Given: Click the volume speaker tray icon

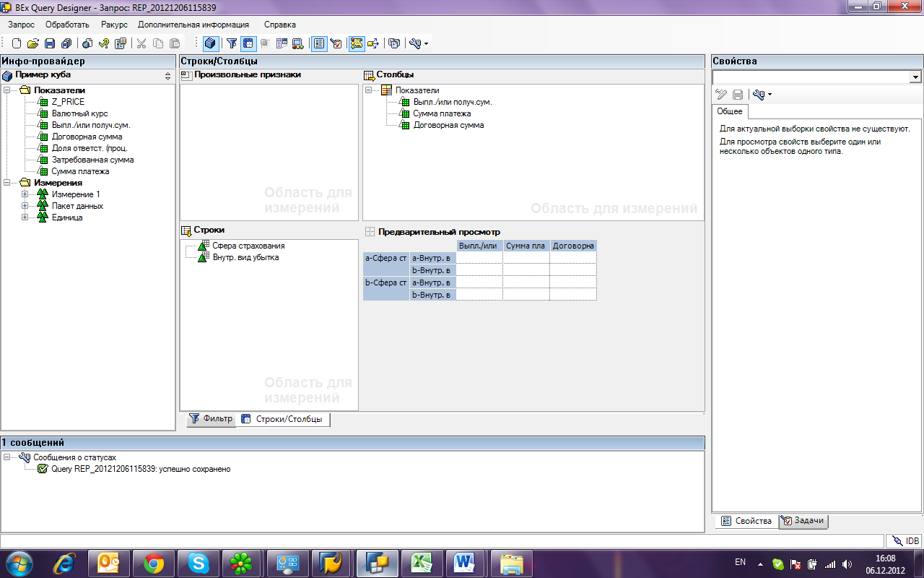Looking at the screenshot, I should pyautogui.click(x=846, y=564).
